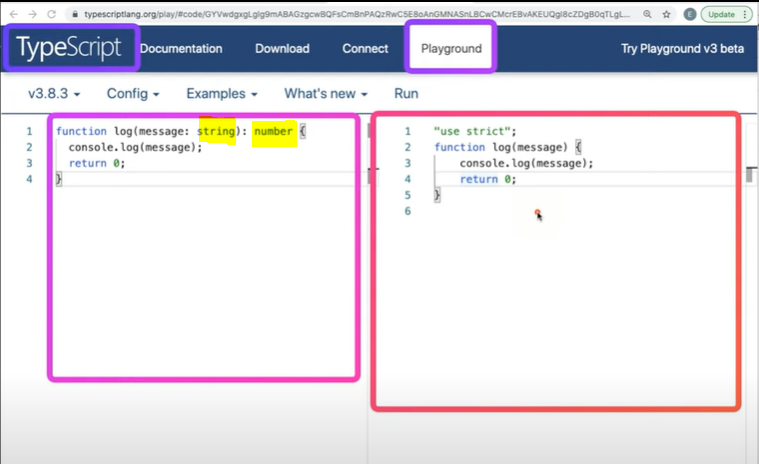Open the Documentation page

pos(181,48)
